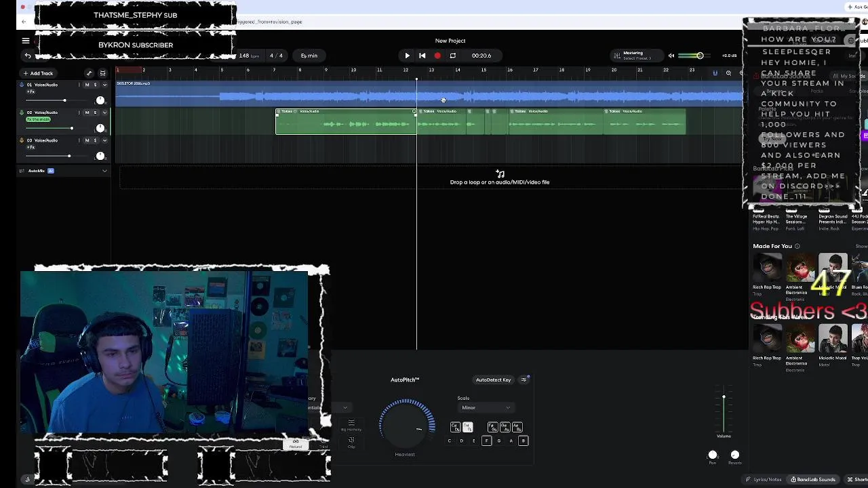Click the AutoMix mixer icon
This screenshot has height=488, width=868.
coord(22,171)
